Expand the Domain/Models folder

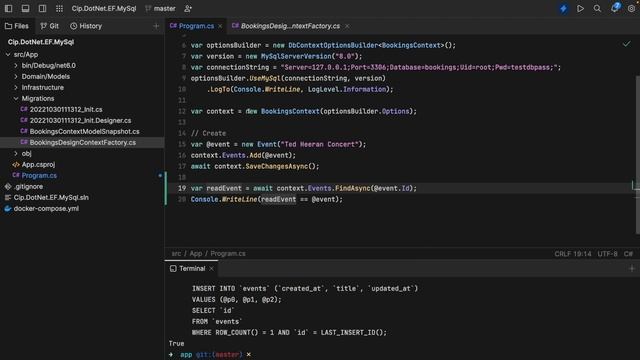[x=16, y=76]
